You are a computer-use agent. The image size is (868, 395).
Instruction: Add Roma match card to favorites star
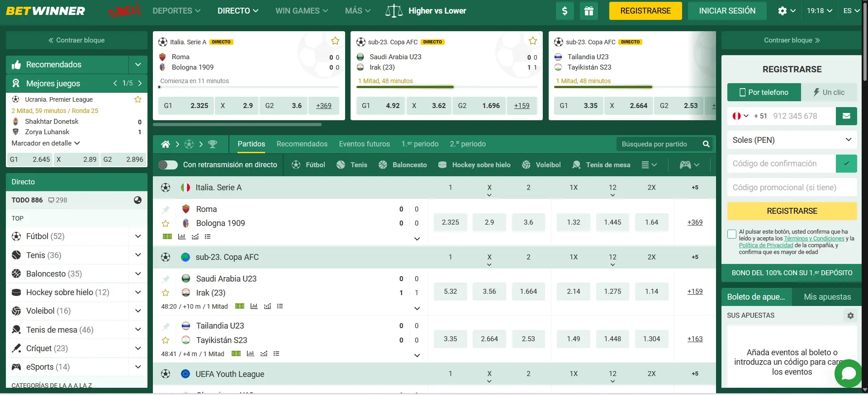(335, 41)
